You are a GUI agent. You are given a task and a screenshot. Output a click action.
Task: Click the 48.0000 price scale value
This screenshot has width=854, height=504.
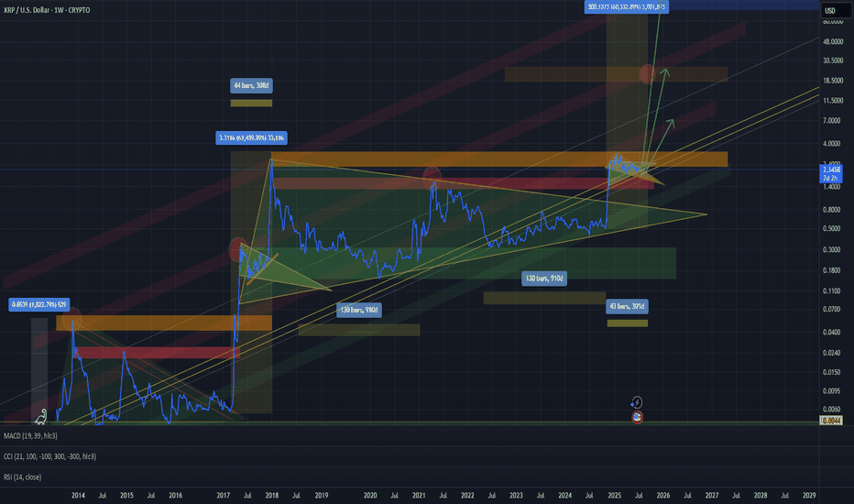coord(833,41)
